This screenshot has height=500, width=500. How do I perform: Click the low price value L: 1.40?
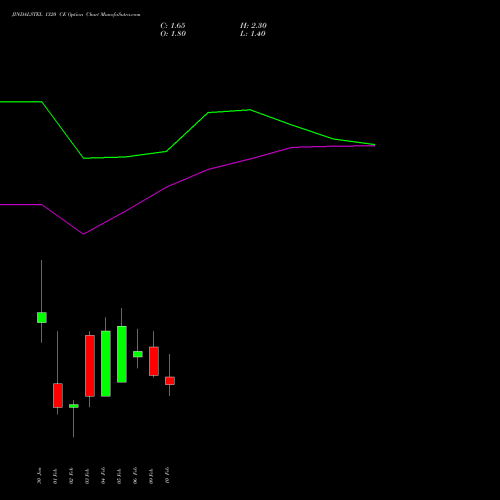coord(253,34)
